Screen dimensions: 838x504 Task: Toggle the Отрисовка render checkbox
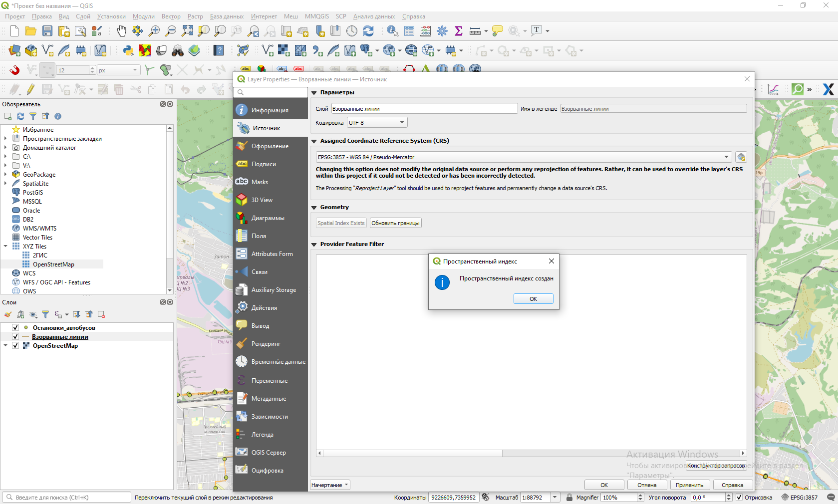coord(739,498)
